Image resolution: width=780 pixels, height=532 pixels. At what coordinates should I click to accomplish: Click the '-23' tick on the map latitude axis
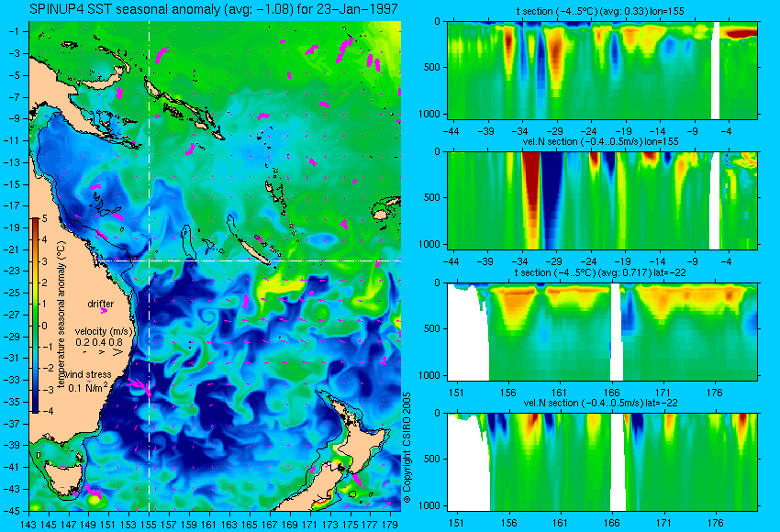click(x=12, y=272)
